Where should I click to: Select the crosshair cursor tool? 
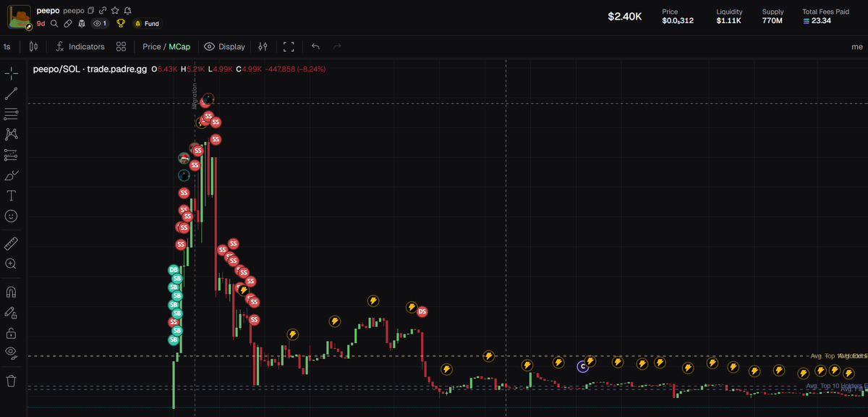point(12,73)
